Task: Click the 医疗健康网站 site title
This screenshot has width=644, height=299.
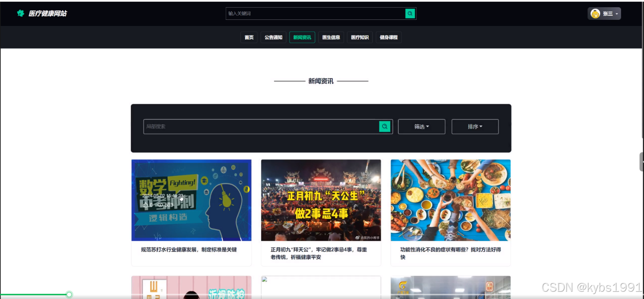Action: (47, 14)
